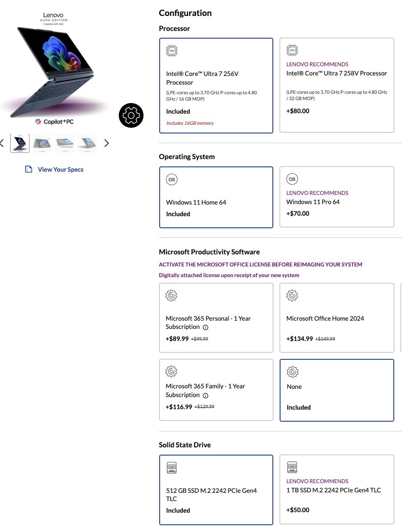
Task: Click the gear icon on Office Home 2024 card
Action: pos(292,295)
